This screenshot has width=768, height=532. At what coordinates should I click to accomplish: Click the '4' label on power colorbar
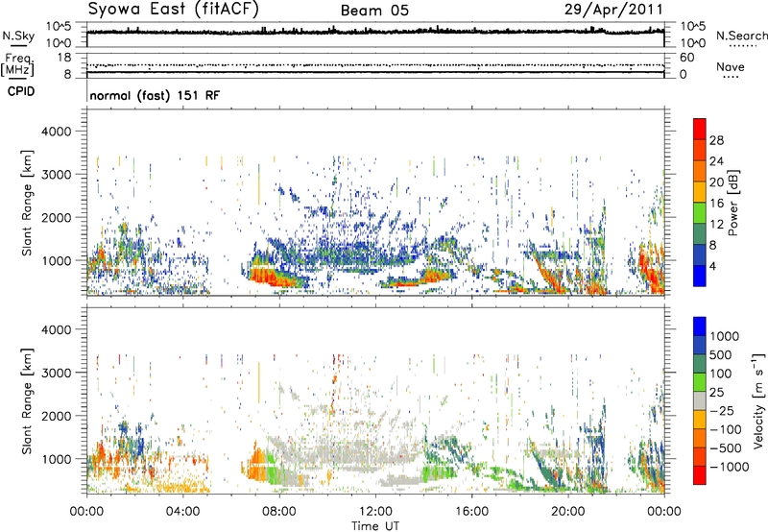pos(712,266)
